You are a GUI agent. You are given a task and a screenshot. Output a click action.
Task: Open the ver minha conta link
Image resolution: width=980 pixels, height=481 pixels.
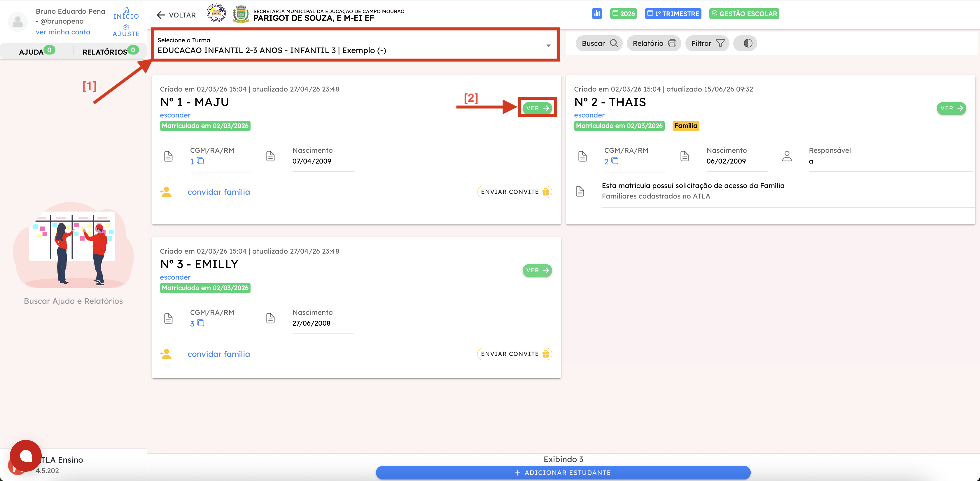tap(63, 32)
